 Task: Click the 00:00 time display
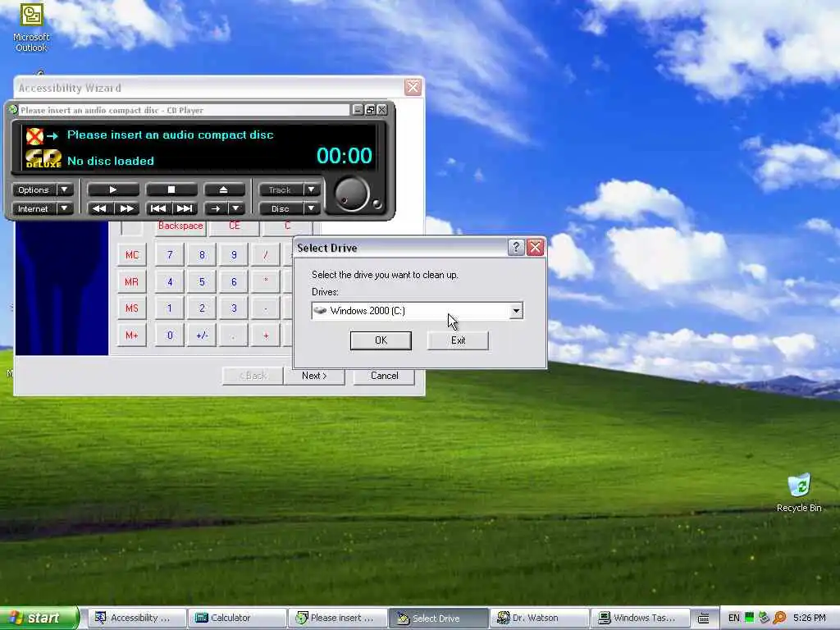[x=344, y=156]
